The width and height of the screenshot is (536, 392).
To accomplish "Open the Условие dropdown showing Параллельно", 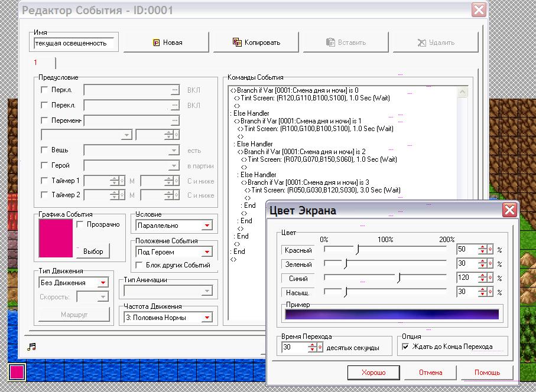I will point(207,226).
